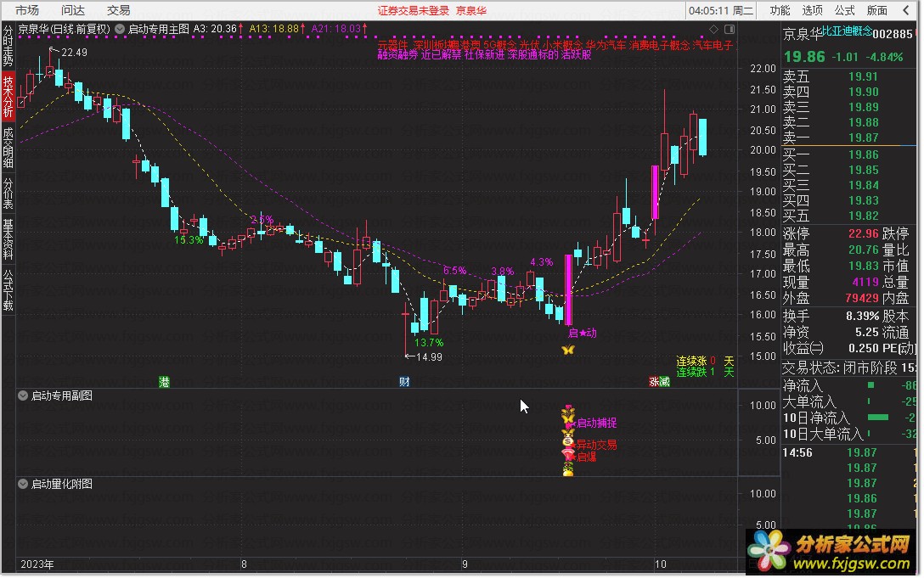The width and height of the screenshot is (924, 578).
Task: Click the 启爆 signal label
Action: pos(586,457)
